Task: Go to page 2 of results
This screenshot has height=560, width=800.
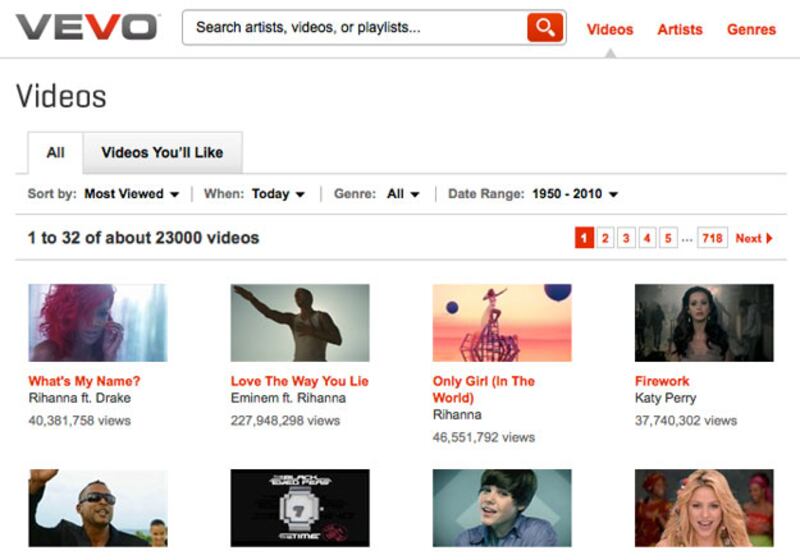Action: pos(605,238)
